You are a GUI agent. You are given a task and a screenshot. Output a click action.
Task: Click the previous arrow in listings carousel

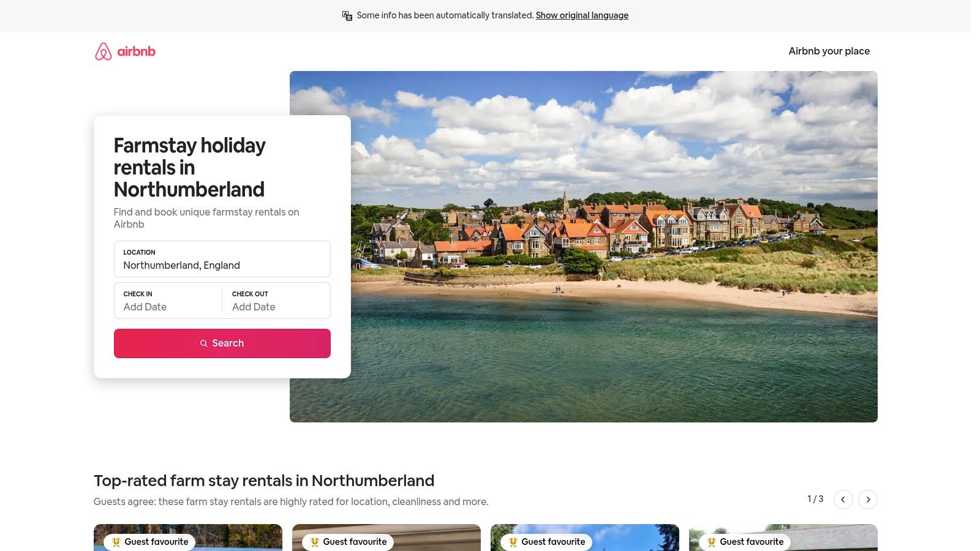[x=843, y=500]
